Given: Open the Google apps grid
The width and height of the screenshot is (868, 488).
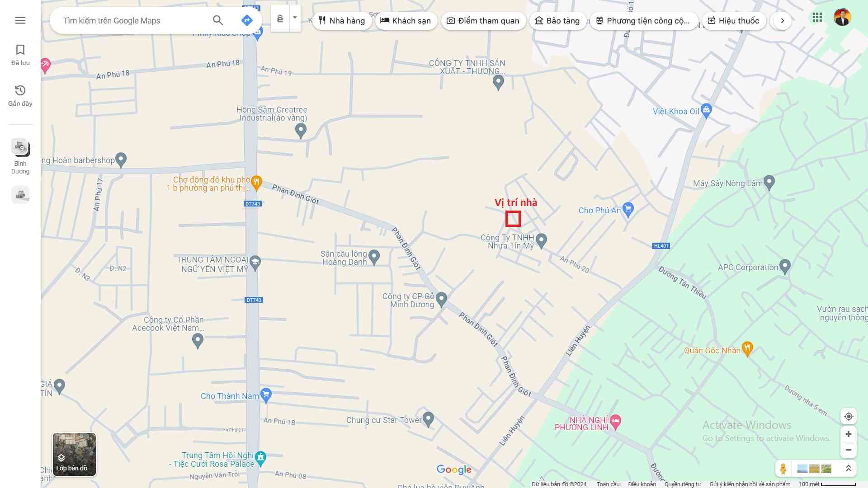Looking at the screenshot, I should pyautogui.click(x=817, y=18).
